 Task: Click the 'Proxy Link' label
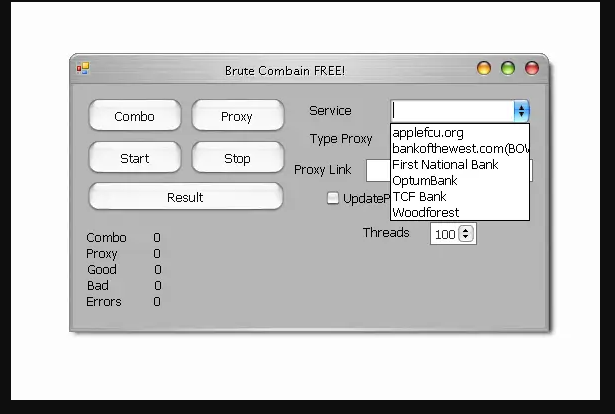point(323,170)
